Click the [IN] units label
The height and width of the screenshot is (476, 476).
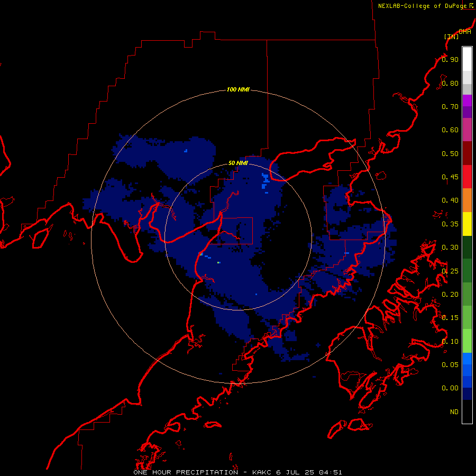pyautogui.click(x=451, y=36)
